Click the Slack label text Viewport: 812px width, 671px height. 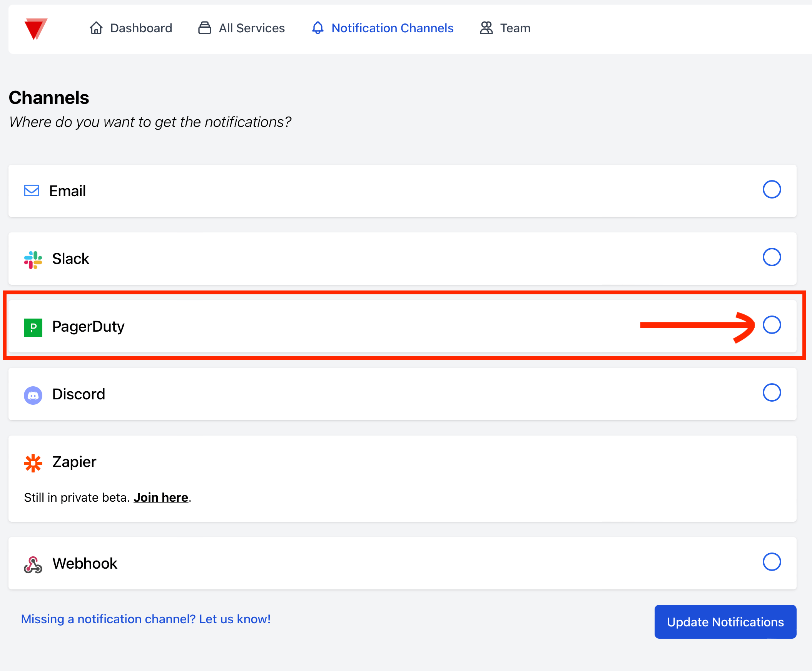tap(70, 259)
